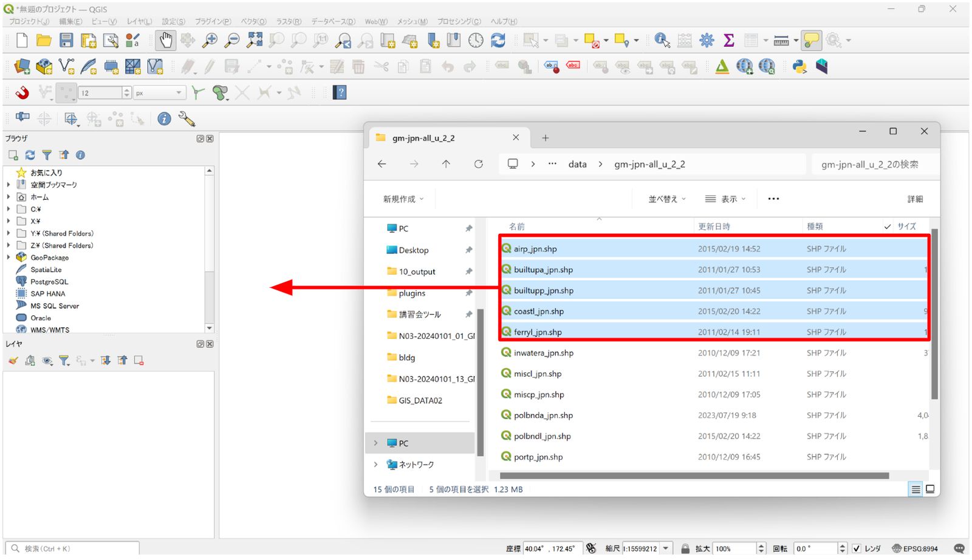This screenshot has width=972, height=560.
Task: Toggle the render checkbox in status bar
Action: [x=856, y=548]
